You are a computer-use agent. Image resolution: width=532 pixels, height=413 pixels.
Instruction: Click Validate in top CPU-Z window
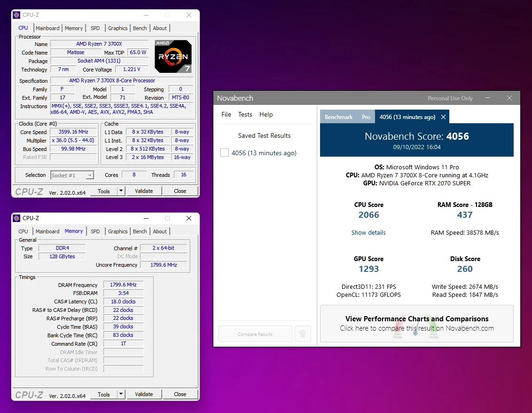144,191
